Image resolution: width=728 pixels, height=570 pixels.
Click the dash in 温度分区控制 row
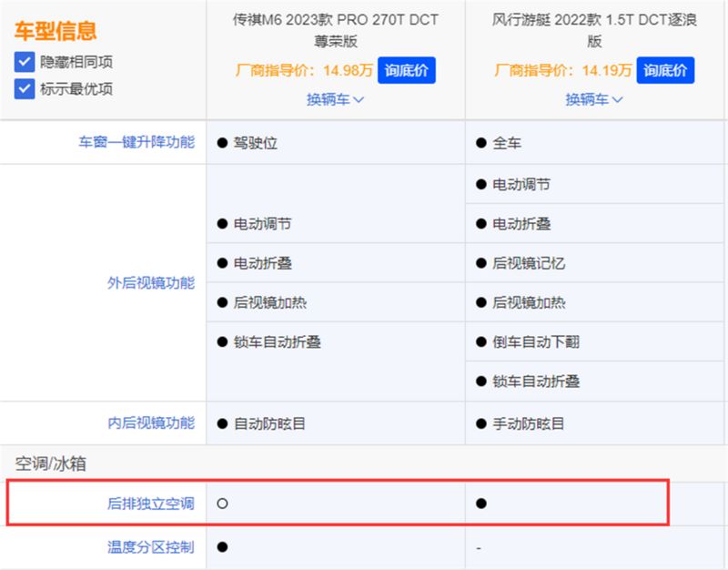pos(479,549)
